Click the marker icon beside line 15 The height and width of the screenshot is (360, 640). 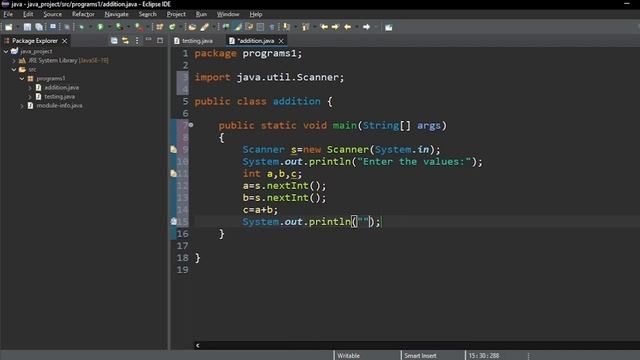173,222
